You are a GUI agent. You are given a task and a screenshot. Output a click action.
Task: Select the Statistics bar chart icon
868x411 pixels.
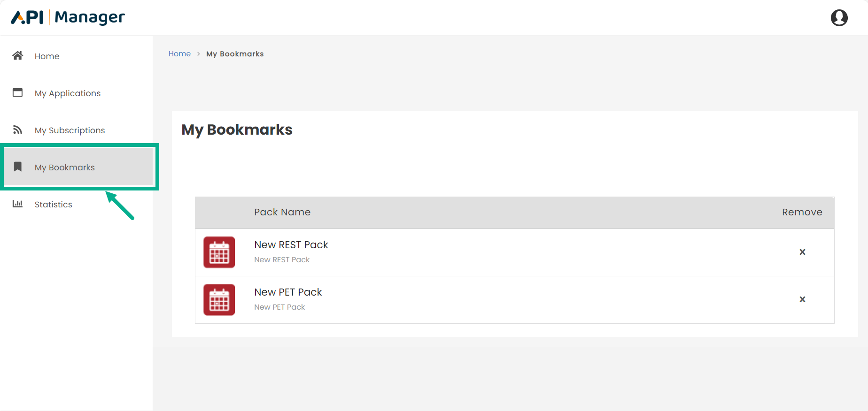(17, 204)
